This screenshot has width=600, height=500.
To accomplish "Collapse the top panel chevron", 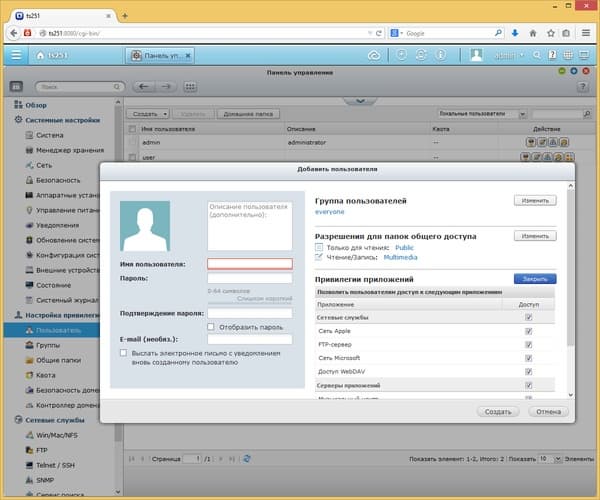I will [x=360, y=101].
